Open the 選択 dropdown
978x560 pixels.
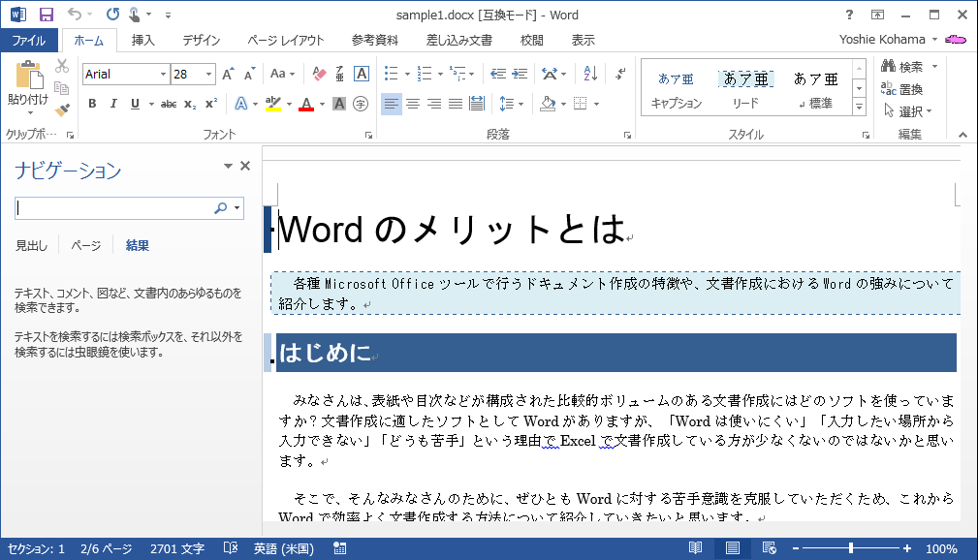908,111
